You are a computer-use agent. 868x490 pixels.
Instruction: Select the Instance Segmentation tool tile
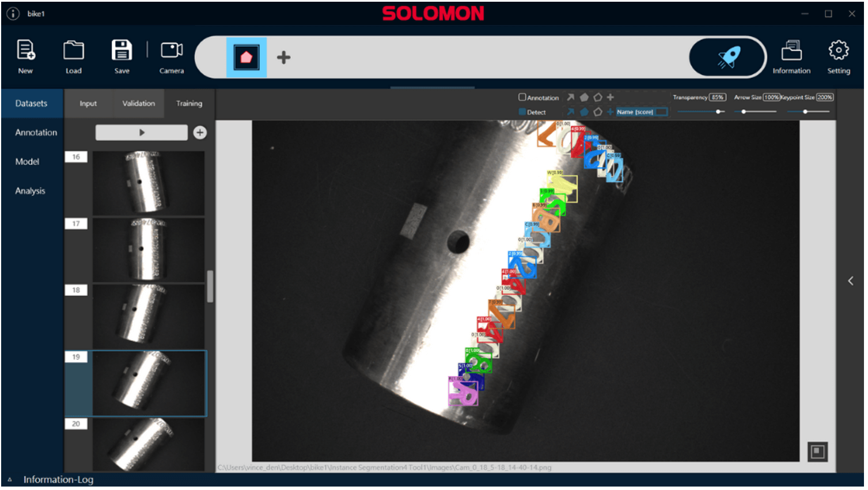point(247,58)
